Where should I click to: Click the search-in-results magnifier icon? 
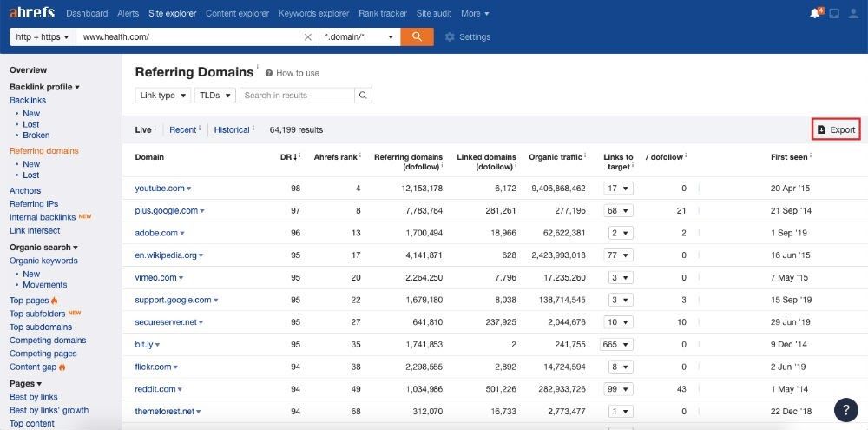(364, 96)
